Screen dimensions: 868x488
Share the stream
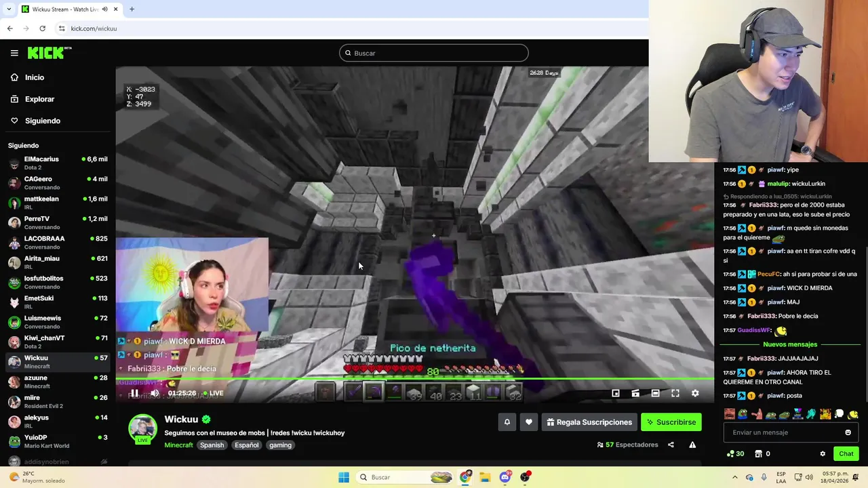[671, 445]
